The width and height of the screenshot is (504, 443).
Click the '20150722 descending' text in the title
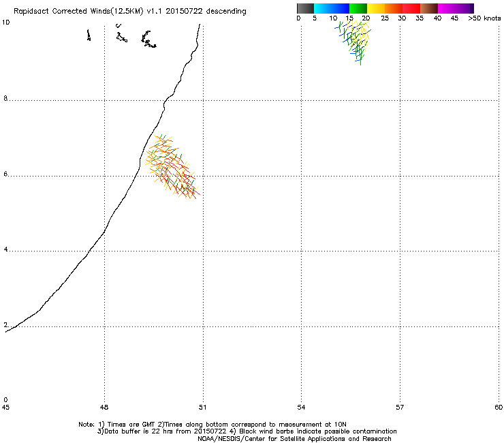point(206,11)
